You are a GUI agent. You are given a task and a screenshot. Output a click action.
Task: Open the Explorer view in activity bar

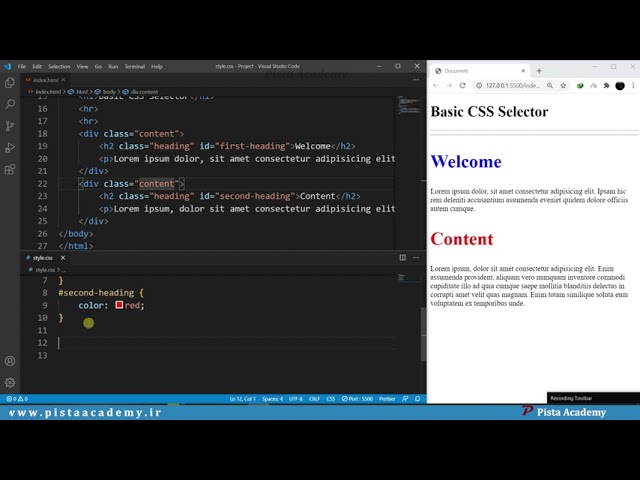10,83
